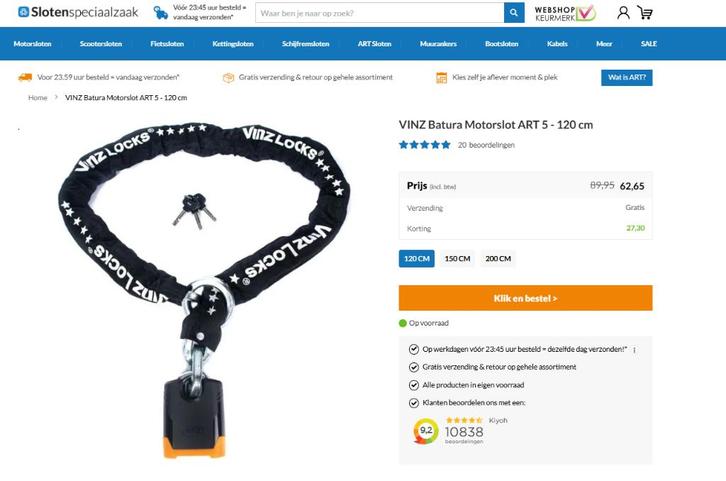Click the orange Klik en bestel button
Screen dimensions: 726x481
point(526,298)
